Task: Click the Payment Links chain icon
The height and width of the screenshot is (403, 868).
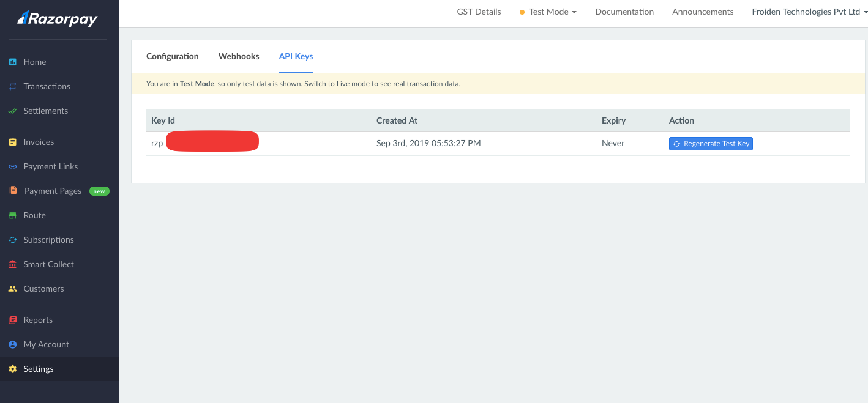Action: 12,166
